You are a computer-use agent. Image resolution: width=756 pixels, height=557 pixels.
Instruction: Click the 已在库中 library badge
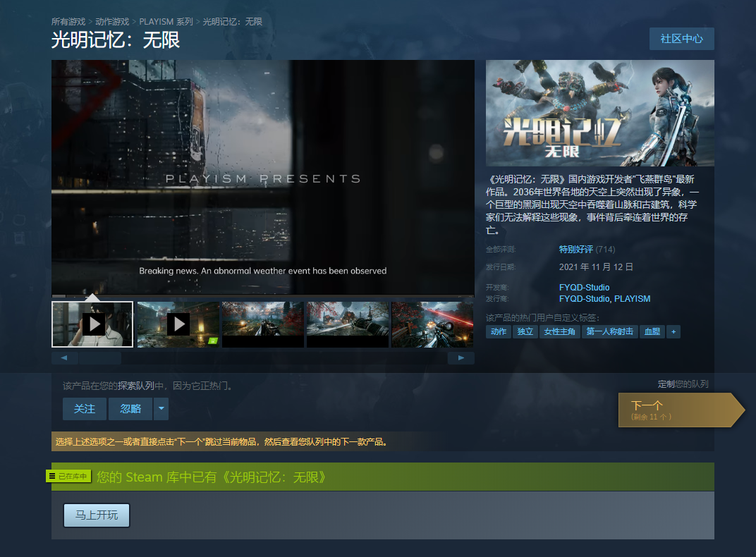point(68,476)
